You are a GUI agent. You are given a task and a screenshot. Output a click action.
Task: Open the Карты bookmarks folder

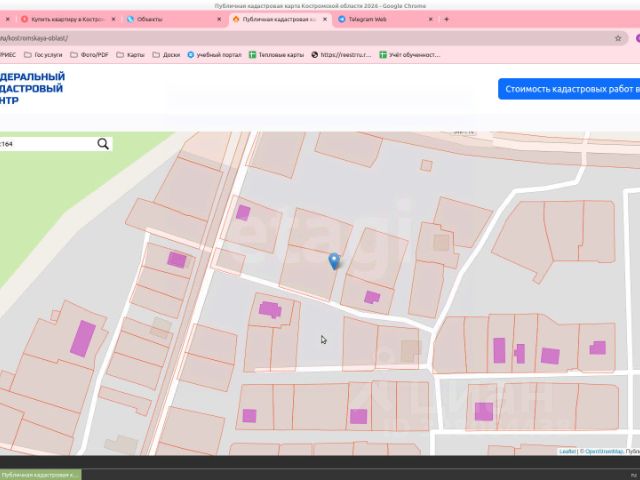tap(131, 55)
